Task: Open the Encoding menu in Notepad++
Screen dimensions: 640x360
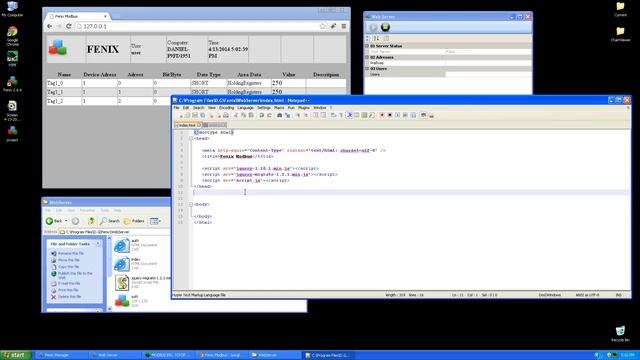Action: tap(226, 108)
